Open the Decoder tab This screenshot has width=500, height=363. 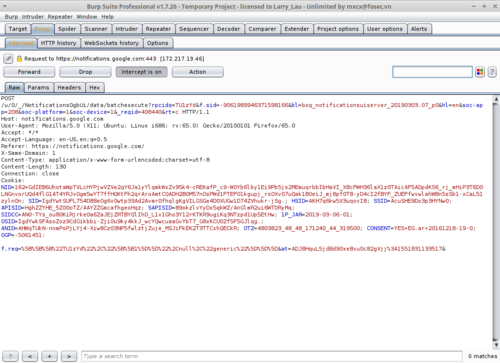[229, 29]
